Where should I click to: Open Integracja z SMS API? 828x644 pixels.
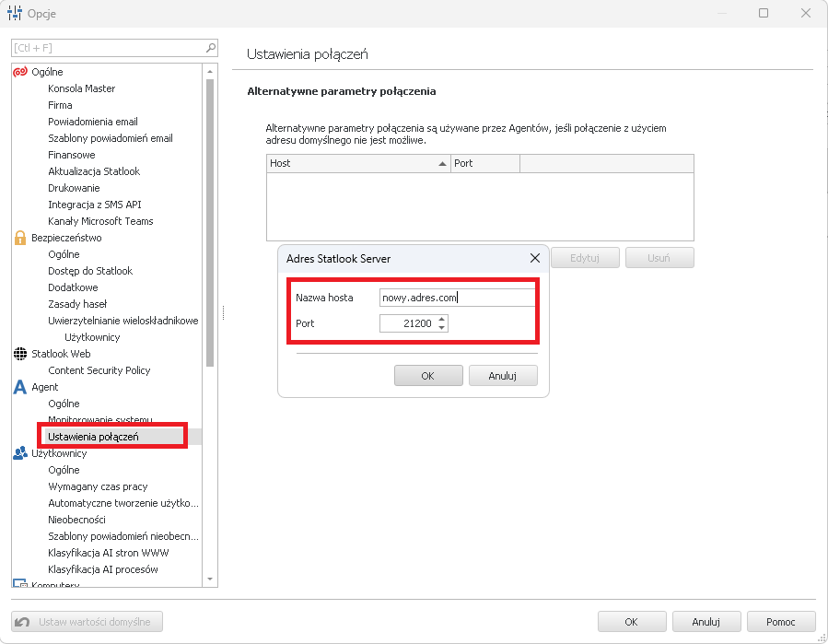pos(95,205)
